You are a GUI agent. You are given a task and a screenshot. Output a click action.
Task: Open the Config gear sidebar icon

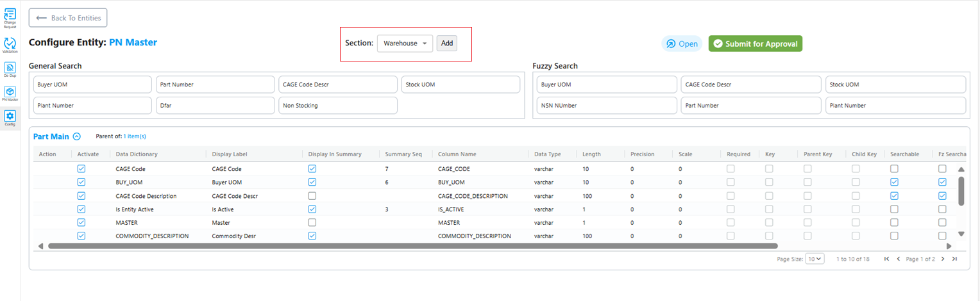coord(10,118)
